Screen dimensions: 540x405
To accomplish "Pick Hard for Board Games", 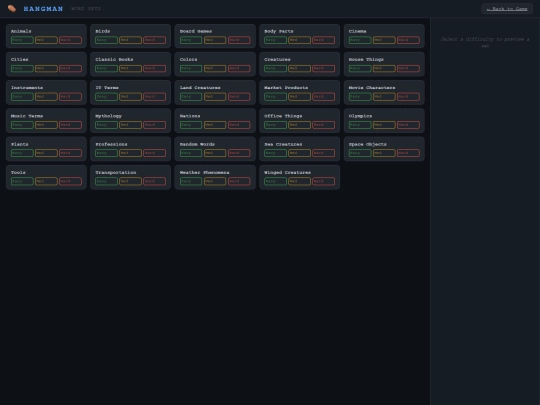I will click(239, 40).
